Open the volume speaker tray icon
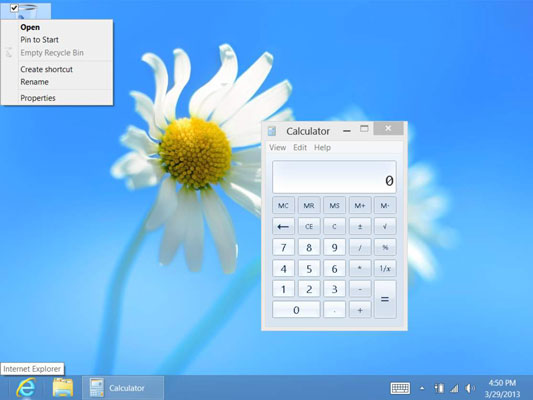This screenshot has width=533, height=400. pyautogui.click(x=470, y=388)
